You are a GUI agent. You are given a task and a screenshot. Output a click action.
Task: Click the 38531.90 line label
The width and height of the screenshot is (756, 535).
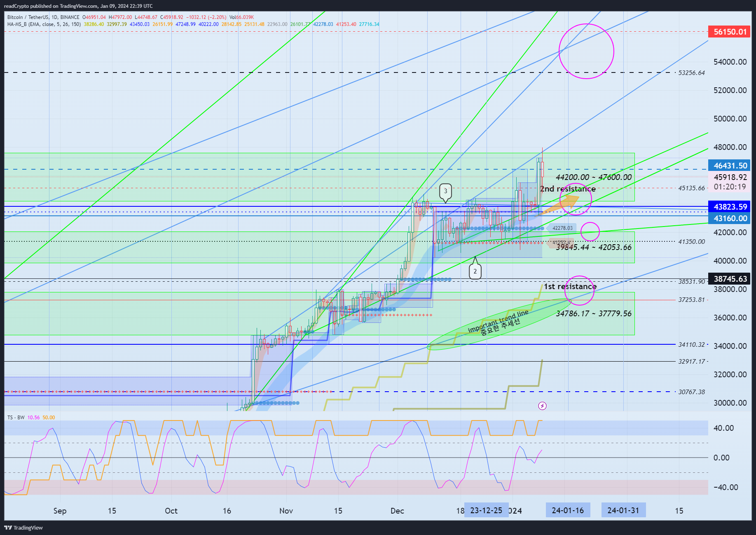pos(691,282)
